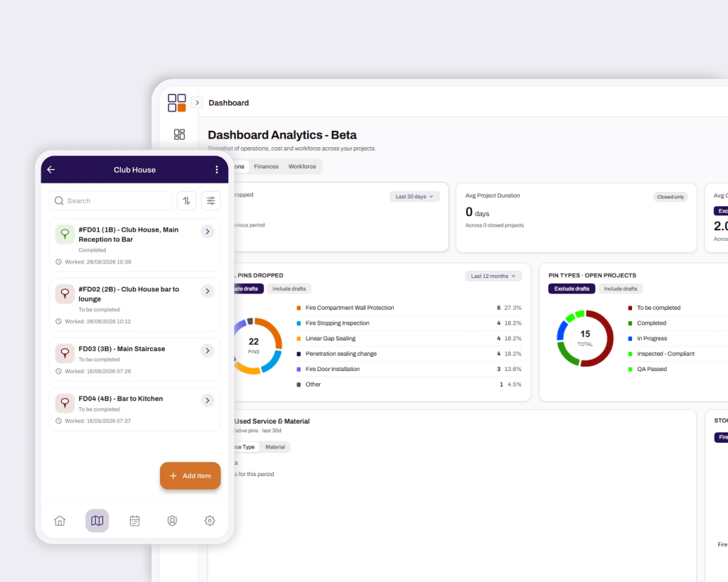Click the dashboard app logo
The width and height of the screenshot is (728, 582).
point(177,103)
